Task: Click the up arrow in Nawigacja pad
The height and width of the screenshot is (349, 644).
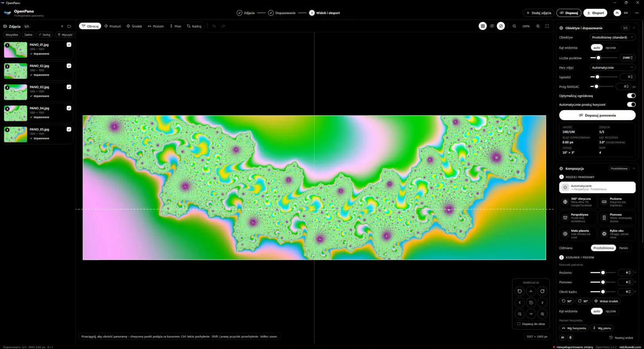Action: point(531,291)
